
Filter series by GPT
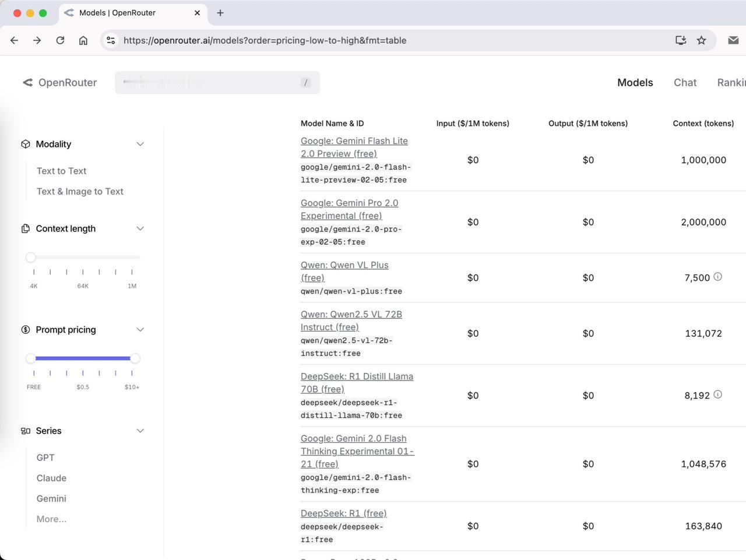click(x=45, y=457)
